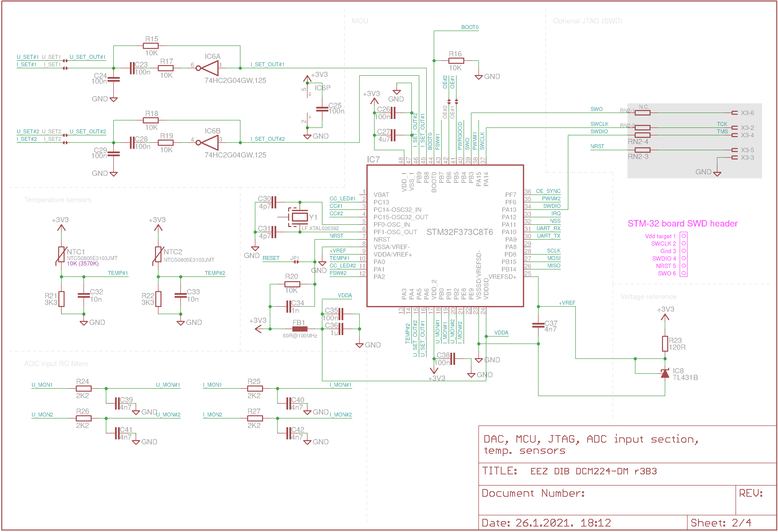Click the R23 120R resistor

click(x=665, y=343)
